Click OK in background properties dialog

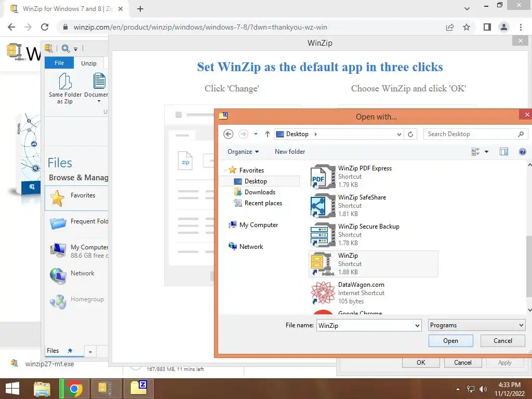click(x=421, y=362)
